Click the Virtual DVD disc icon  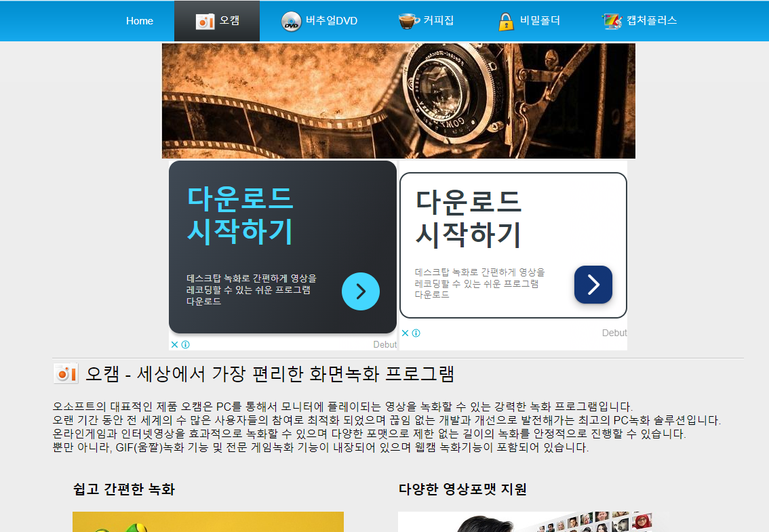click(x=291, y=22)
